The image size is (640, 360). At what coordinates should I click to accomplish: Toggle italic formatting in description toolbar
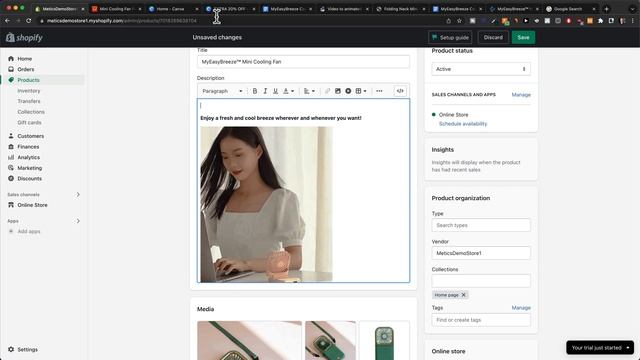pos(265,91)
